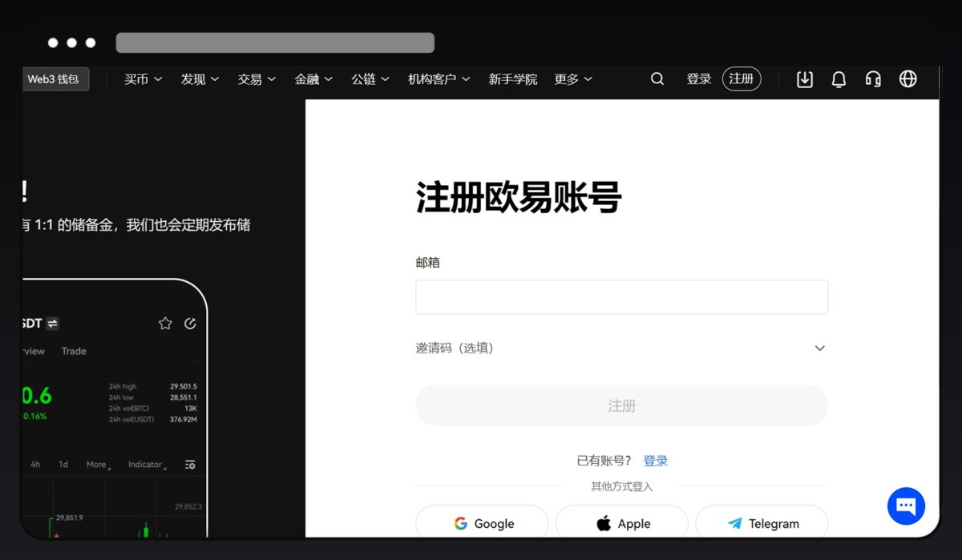Click the browser address bar
Image resolution: width=962 pixels, height=560 pixels.
(275, 42)
